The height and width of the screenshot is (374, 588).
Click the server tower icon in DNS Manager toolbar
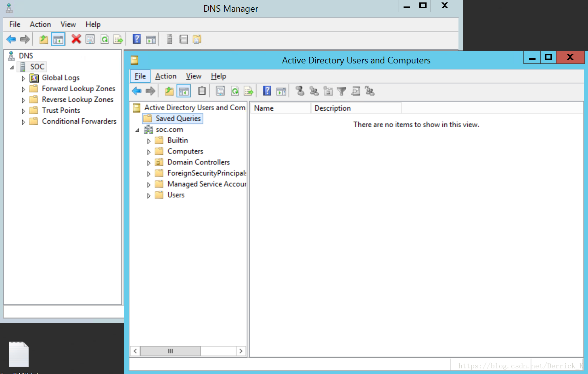pos(169,39)
